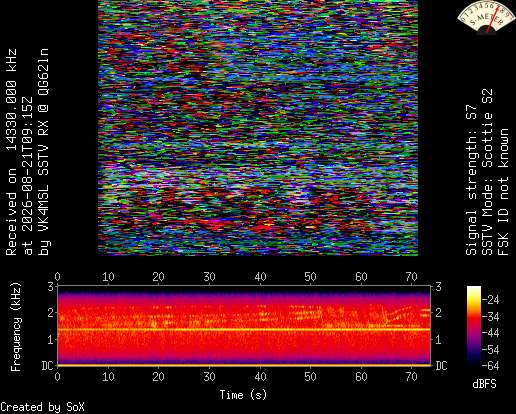The width and height of the screenshot is (516, 414).
Task: Click the 'Created by SoX' text
Action: coord(42,407)
